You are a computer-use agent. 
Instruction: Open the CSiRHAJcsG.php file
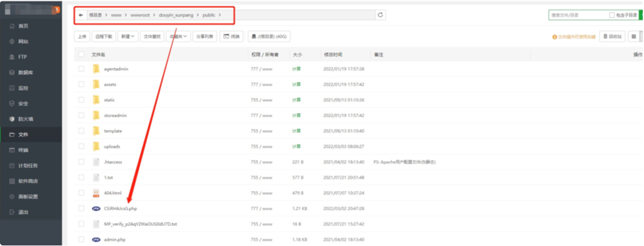(x=120, y=209)
